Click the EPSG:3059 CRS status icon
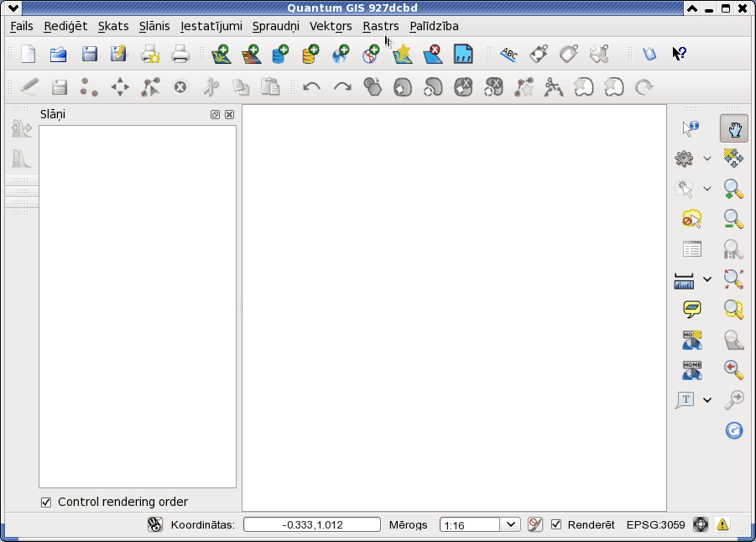756x542 pixels. coord(700,524)
